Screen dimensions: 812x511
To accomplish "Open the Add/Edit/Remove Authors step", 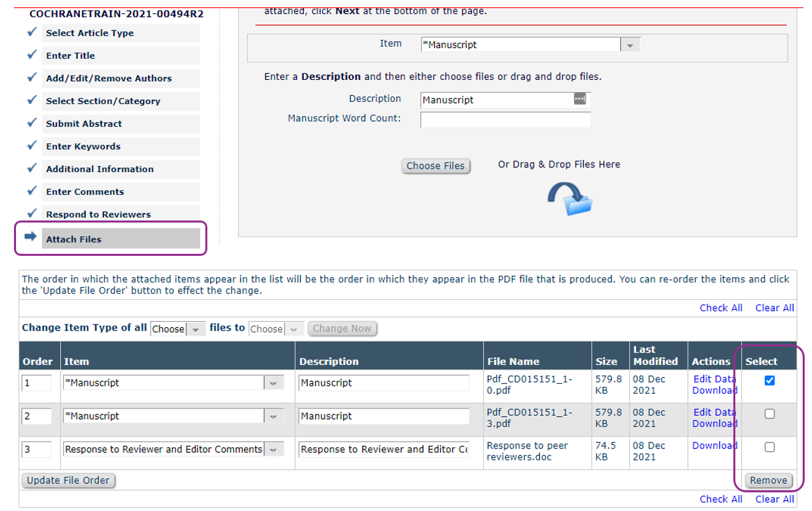I will click(109, 79).
